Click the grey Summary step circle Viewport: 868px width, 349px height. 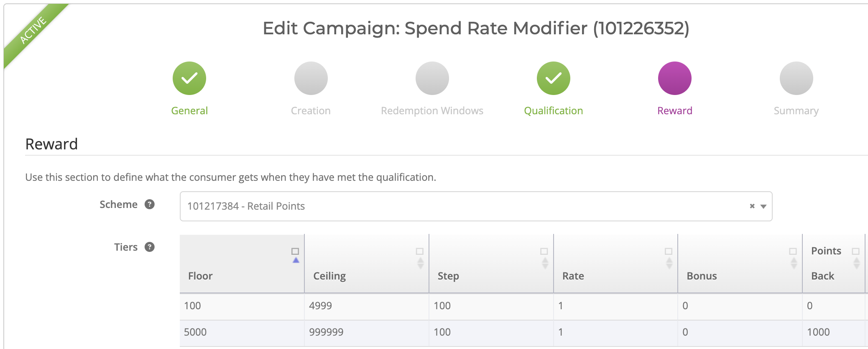796,78
